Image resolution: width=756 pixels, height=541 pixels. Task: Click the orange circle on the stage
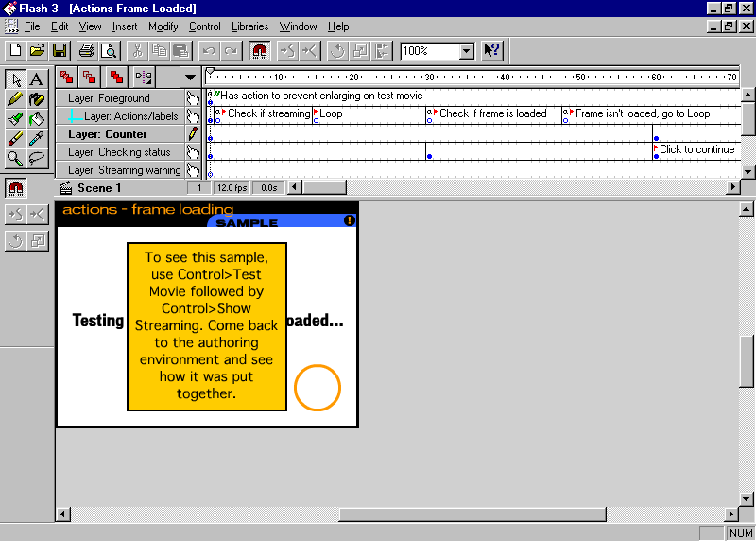(318, 388)
